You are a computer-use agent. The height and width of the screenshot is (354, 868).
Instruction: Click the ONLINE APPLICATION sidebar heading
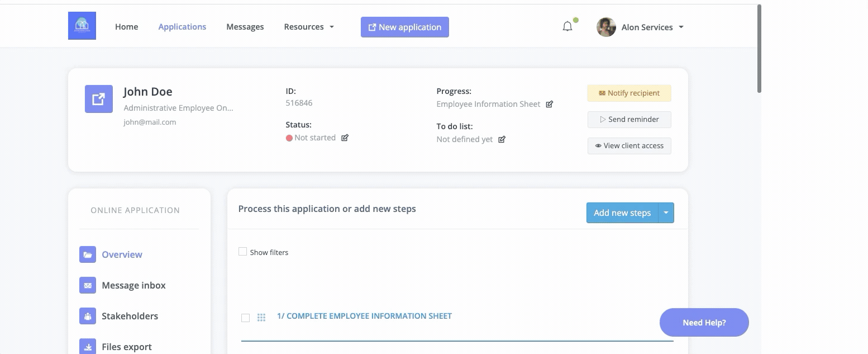pyautogui.click(x=135, y=210)
